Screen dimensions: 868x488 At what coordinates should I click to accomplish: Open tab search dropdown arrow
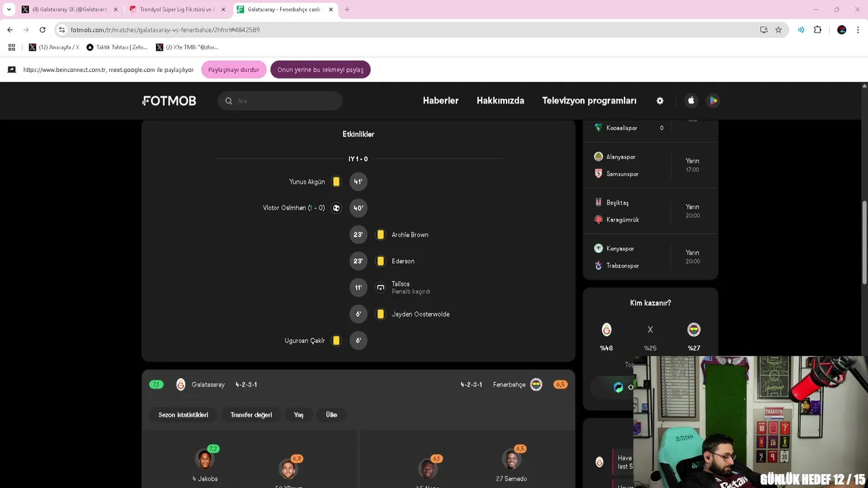point(9,9)
